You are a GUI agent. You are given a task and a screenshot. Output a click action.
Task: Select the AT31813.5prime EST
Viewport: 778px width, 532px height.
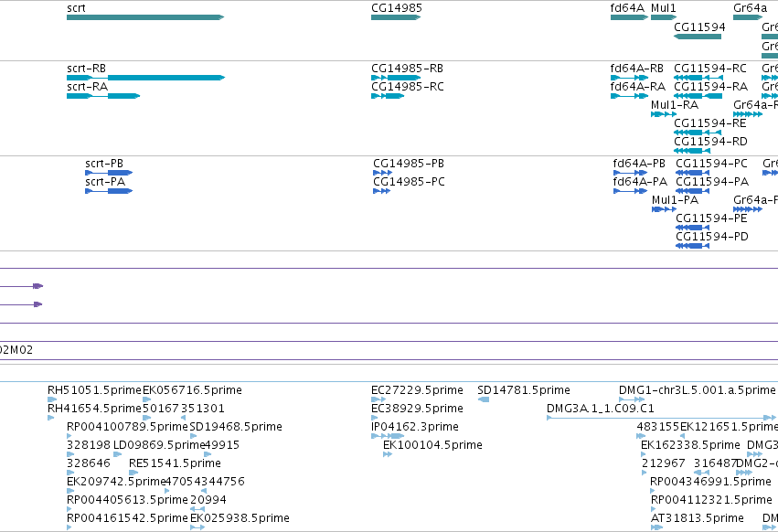[656, 527]
